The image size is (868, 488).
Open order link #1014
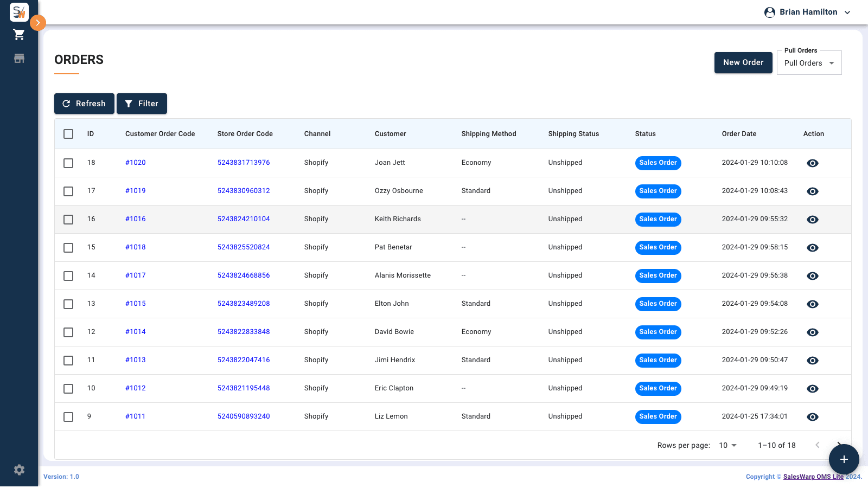click(135, 332)
